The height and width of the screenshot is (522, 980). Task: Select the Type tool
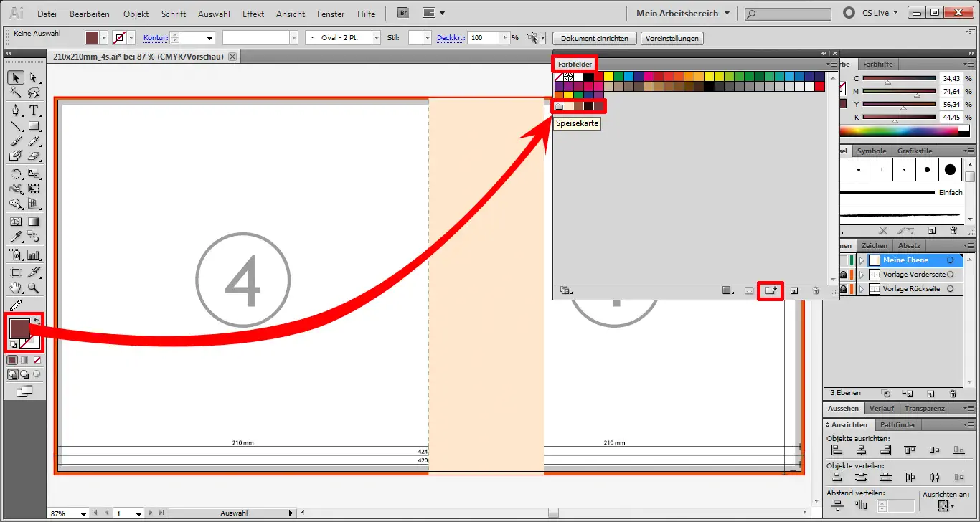tap(34, 111)
